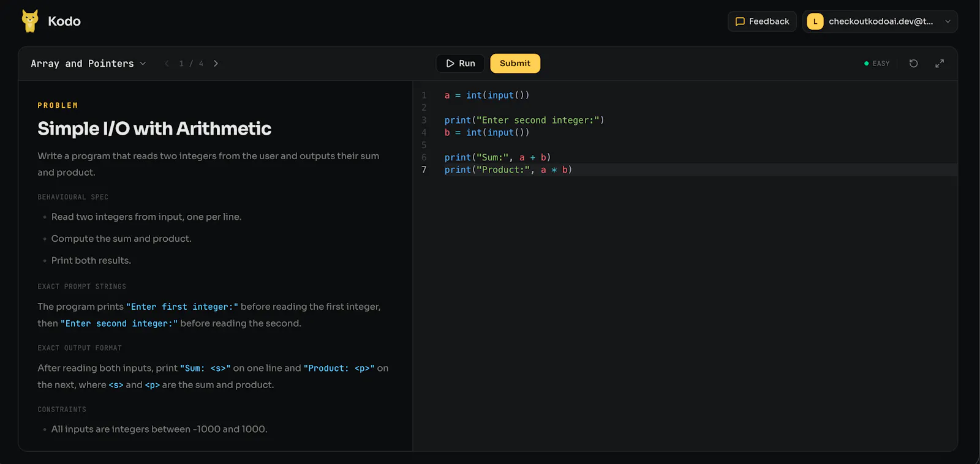Click the "Enter second integer:" string in the problem description
Image resolution: width=980 pixels, height=464 pixels.
119,323
